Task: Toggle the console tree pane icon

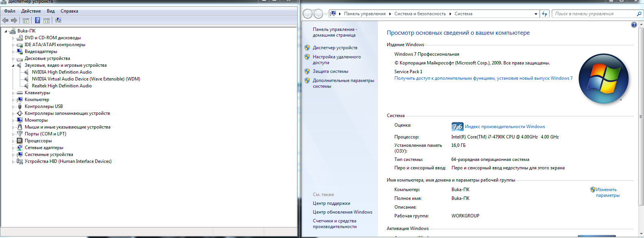Action: click(26, 21)
